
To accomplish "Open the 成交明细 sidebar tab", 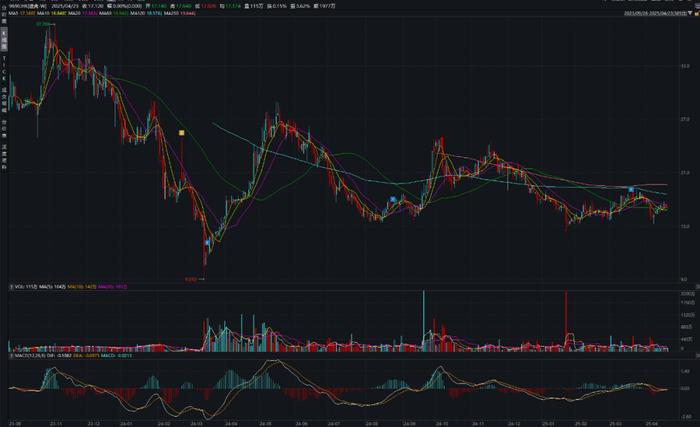I will [x=4, y=100].
